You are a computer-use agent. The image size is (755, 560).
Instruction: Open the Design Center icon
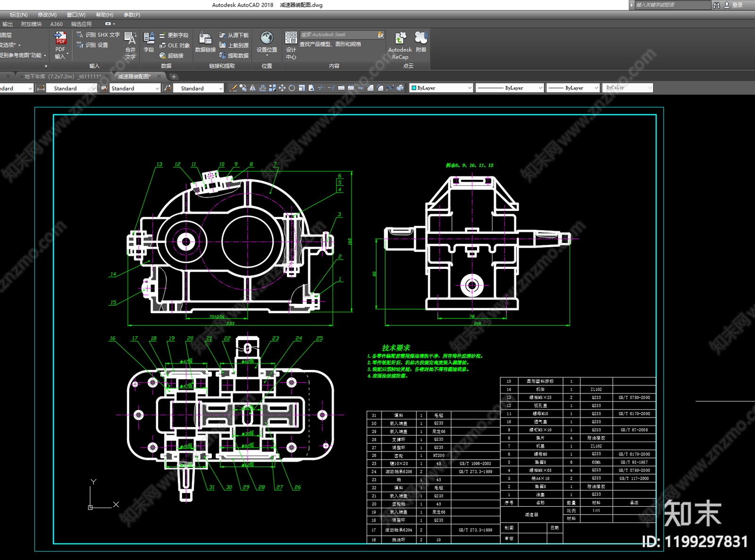point(291,38)
